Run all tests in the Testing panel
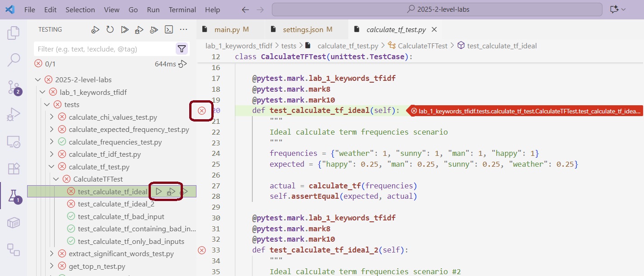 coord(125,29)
